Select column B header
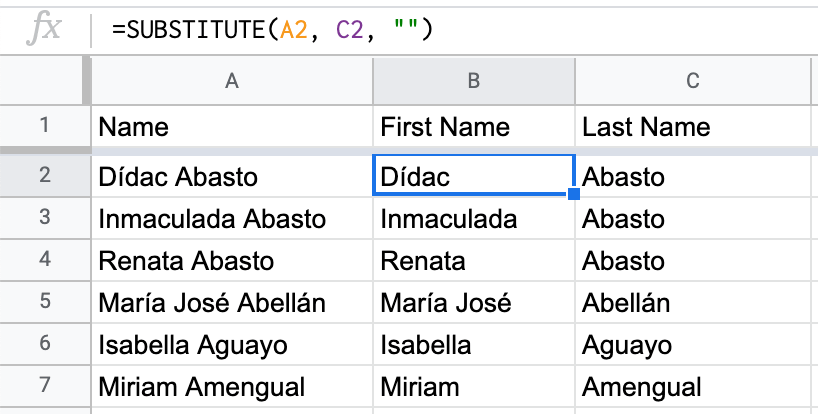The height and width of the screenshot is (414, 818). pos(474,81)
